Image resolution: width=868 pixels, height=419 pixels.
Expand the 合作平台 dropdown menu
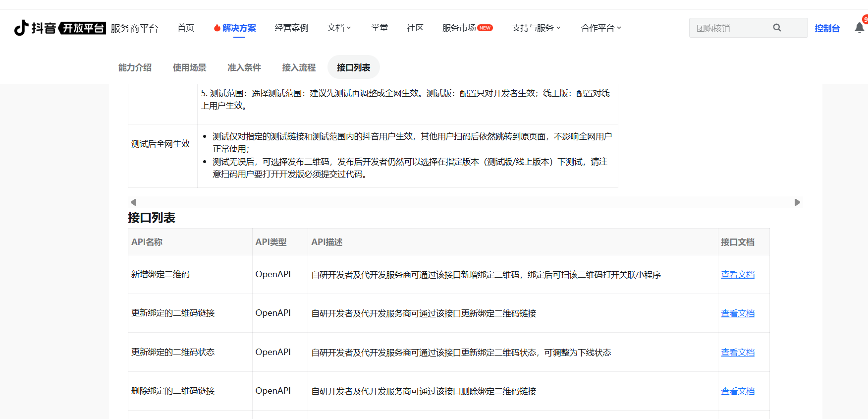(601, 28)
